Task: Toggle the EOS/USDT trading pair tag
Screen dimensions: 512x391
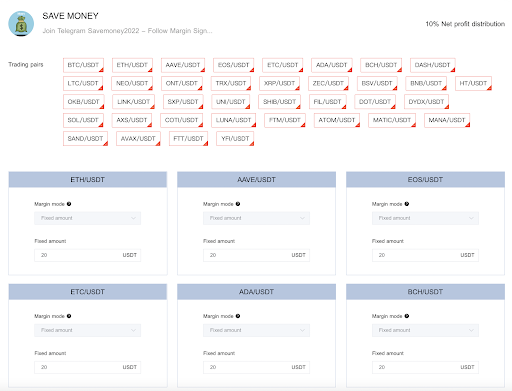Action: pyautogui.click(x=233, y=65)
